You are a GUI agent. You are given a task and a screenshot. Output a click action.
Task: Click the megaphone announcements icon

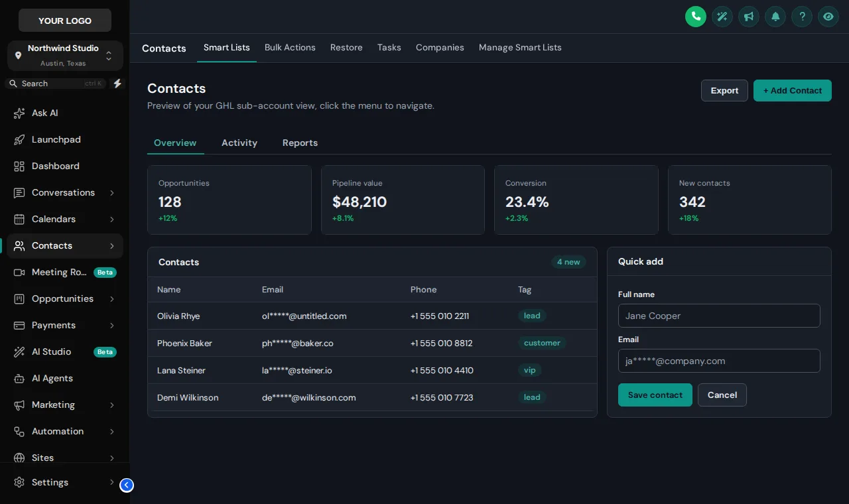pos(749,17)
